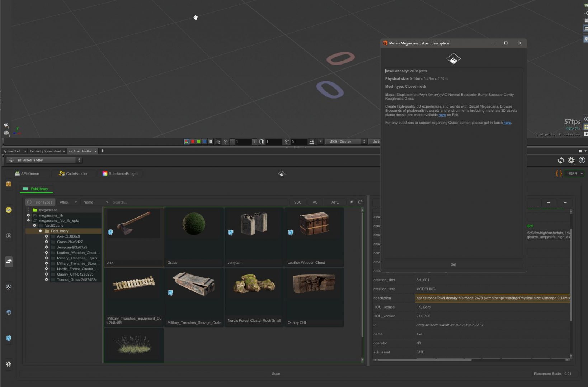Select the Leather Wooden Chest thumbnail
Image resolution: width=588 pixels, height=387 pixels.
tap(314, 237)
